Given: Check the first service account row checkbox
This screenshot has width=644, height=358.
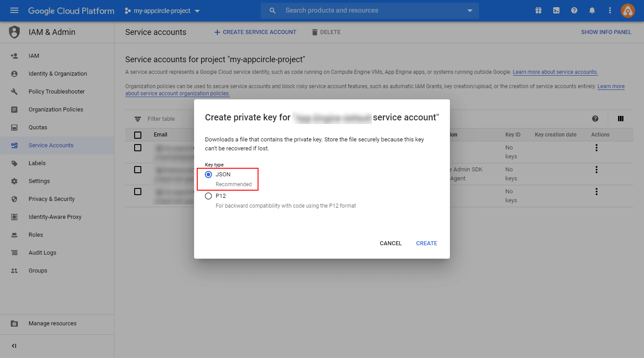Looking at the screenshot, I should point(138,148).
